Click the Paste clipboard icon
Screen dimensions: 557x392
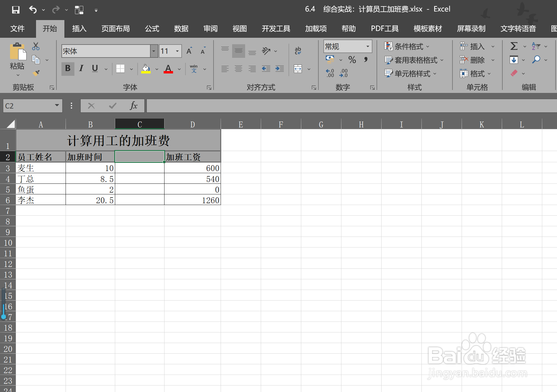point(17,52)
